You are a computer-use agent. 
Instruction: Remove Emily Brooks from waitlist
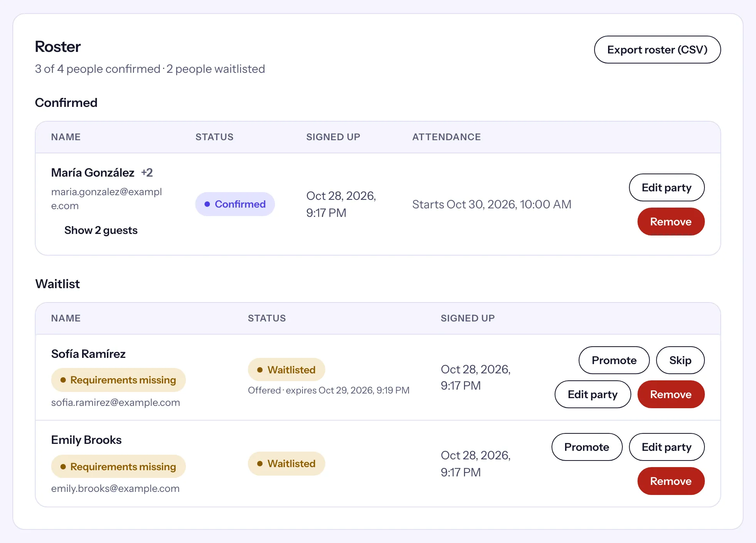click(x=671, y=481)
